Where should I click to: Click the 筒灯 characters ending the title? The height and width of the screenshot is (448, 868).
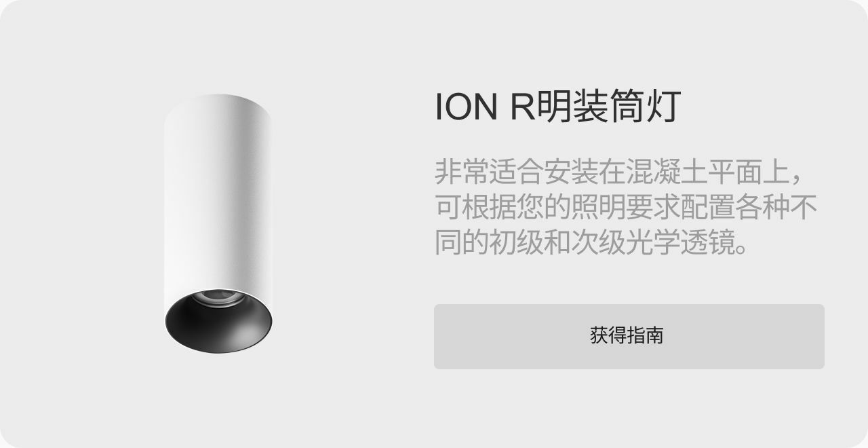(x=644, y=108)
